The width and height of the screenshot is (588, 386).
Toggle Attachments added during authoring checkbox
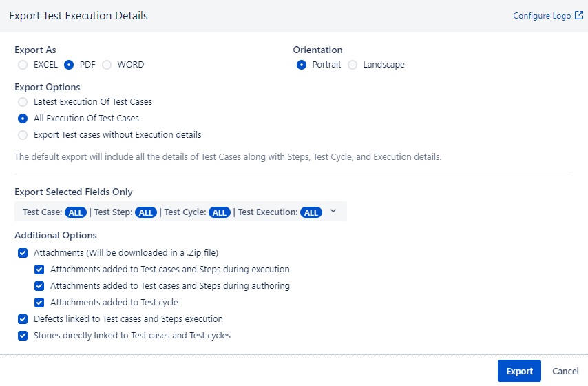coord(39,286)
